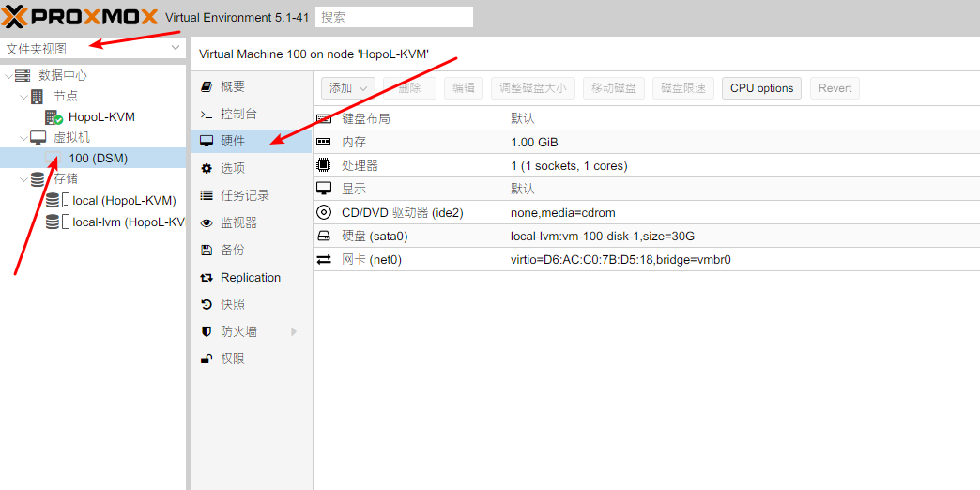Click the 移动磁盘 move disk button
This screenshot has height=490, width=980.
614,88
